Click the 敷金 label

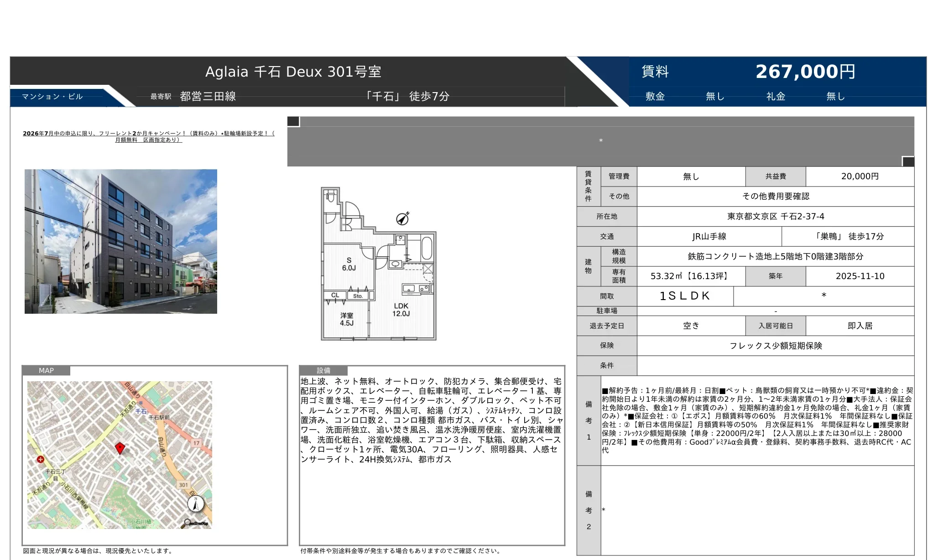point(655,96)
